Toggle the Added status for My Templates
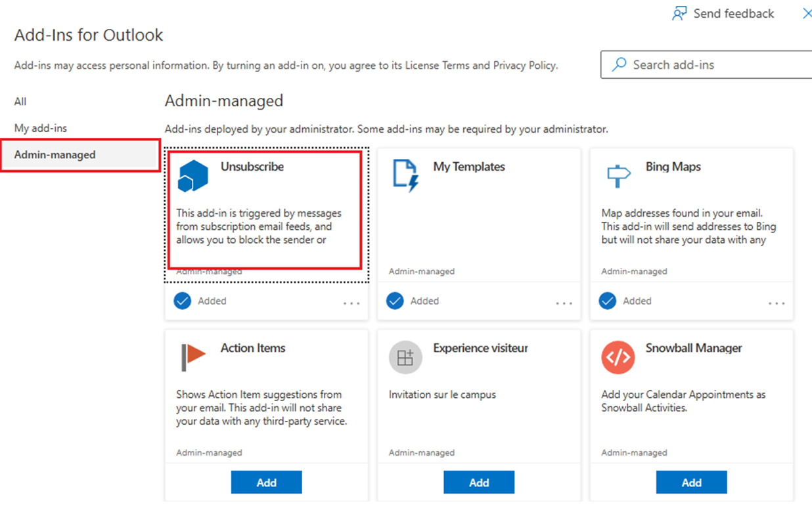The image size is (812, 518). coord(395,301)
